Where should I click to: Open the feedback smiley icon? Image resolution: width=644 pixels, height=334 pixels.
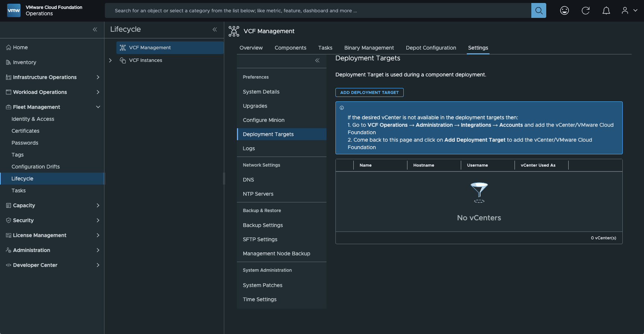click(564, 10)
